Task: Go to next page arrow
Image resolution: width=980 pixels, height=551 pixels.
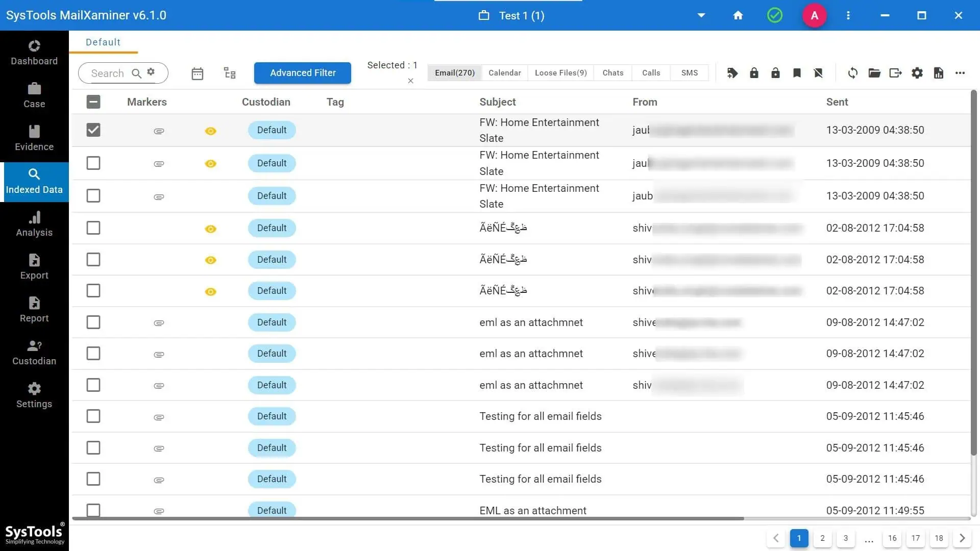Action: click(x=962, y=538)
